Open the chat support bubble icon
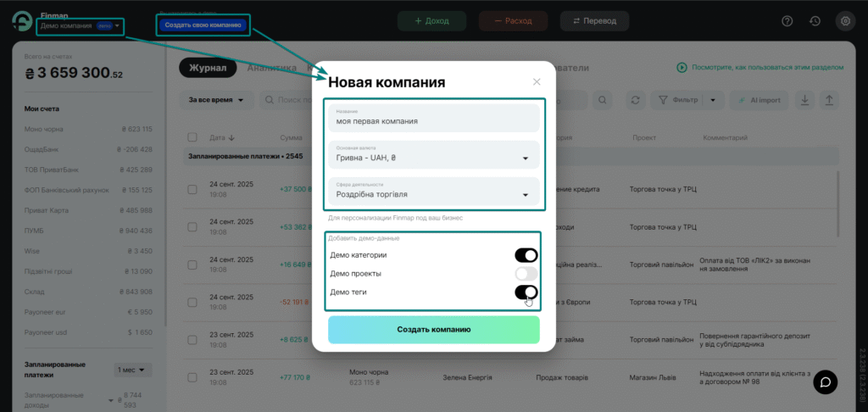The image size is (868, 412). click(x=826, y=382)
